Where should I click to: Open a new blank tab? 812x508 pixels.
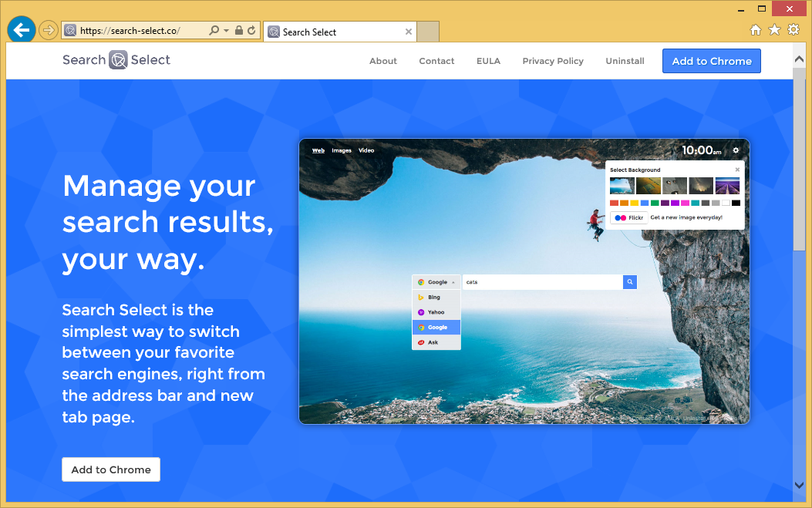pyautogui.click(x=428, y=32)
